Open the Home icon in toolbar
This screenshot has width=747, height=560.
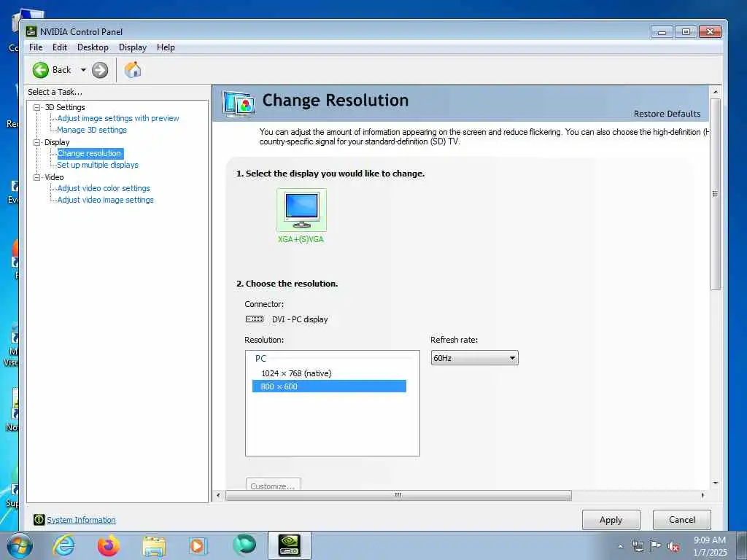coord(133,70)
